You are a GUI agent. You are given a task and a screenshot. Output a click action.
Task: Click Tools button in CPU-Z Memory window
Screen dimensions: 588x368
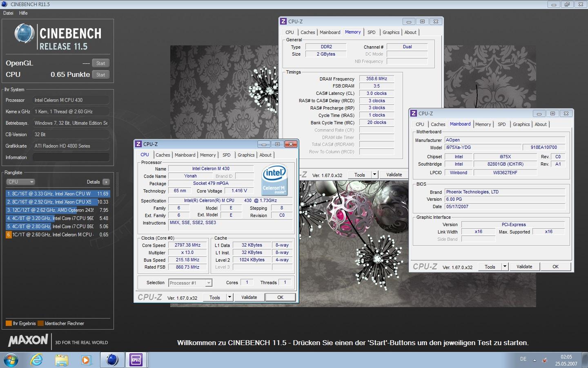click(360, 175)
